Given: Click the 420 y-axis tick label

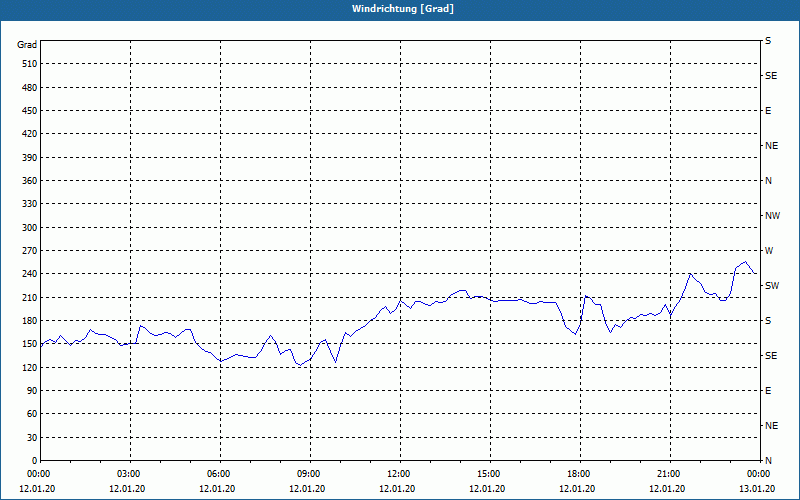Looking at the screenshot, I should pyautogui.click(x=30, y=134).
